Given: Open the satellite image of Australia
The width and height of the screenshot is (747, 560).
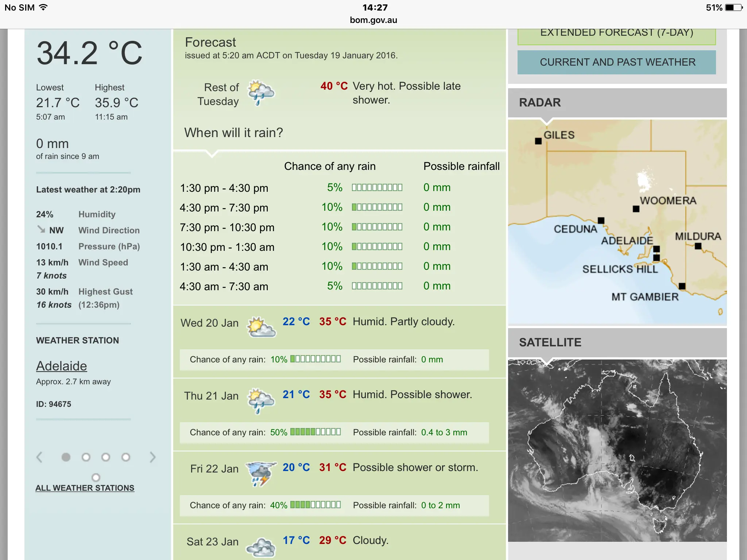Looking at the screenshot, I should 617,451.
